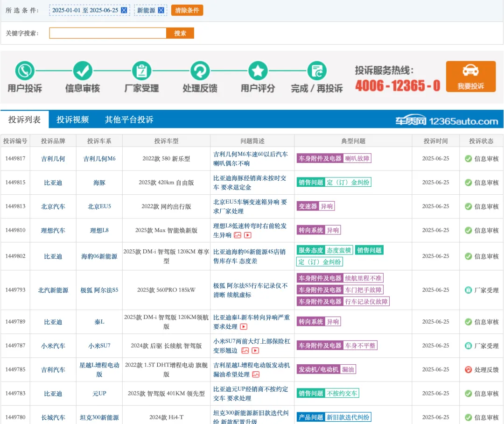Screen dimensions: 504x424
Task: Click the 清除条件 button
Action: tap(187, 10)
